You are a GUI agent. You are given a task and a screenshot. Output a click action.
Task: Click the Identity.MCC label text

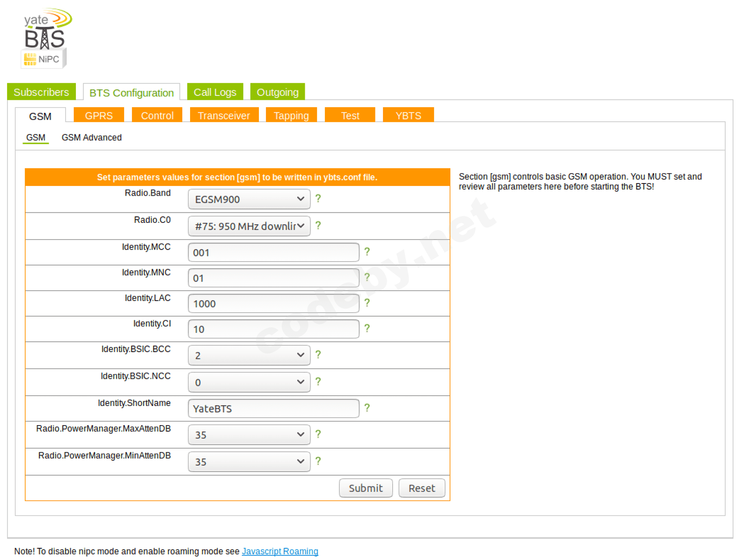[146, 247]
